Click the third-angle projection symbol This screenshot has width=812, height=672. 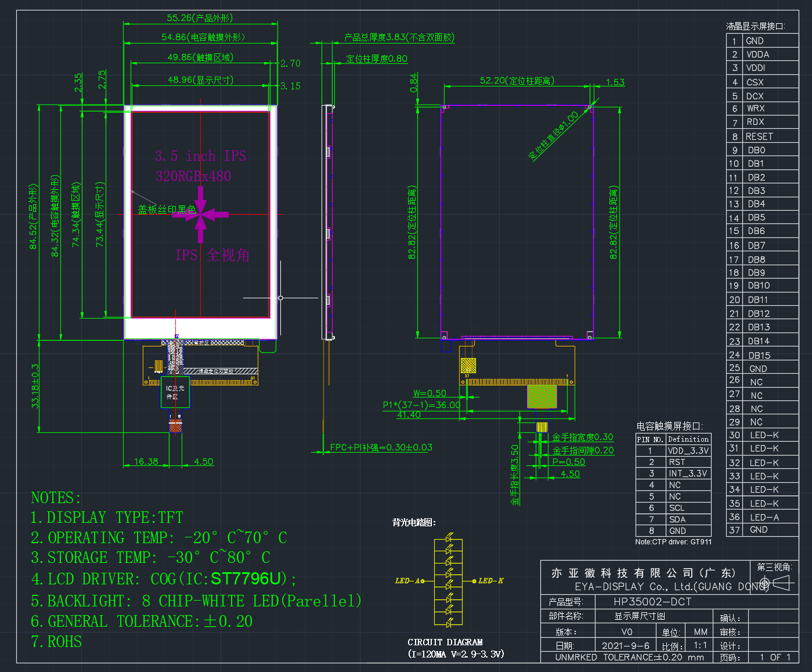click(x=776, y=583)
